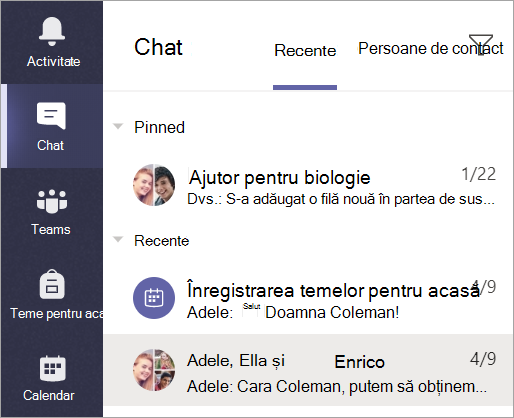
Task: Click the Teme pentru aca label
Action: 57,314
